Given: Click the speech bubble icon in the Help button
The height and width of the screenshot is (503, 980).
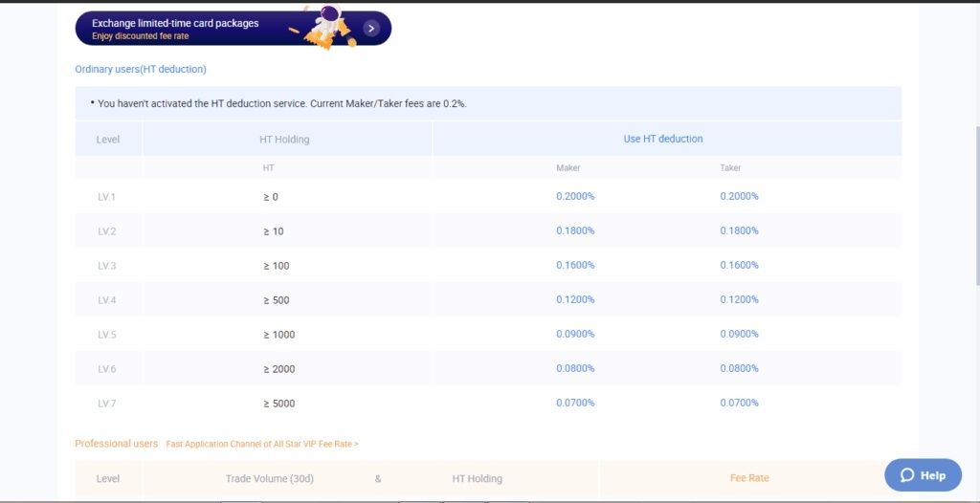Looking at the screenshot, I should click(x=907, y=475).
